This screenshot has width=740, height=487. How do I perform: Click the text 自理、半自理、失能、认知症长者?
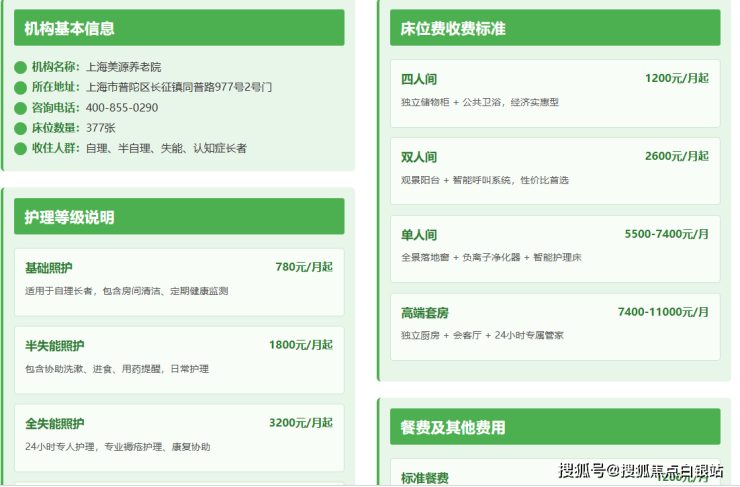[x=166, y=148]
